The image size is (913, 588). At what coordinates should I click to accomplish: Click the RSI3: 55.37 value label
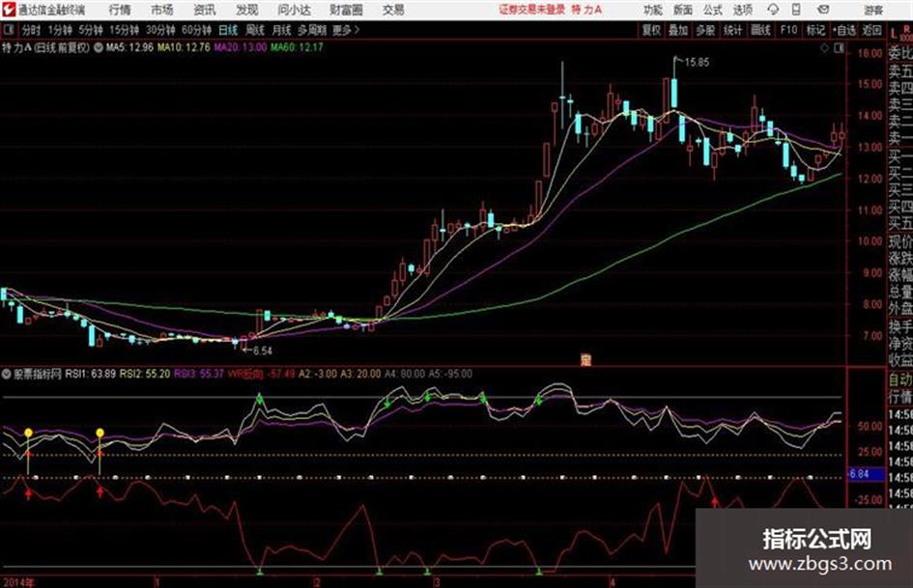pyautogui.click(x=199, y=374)
